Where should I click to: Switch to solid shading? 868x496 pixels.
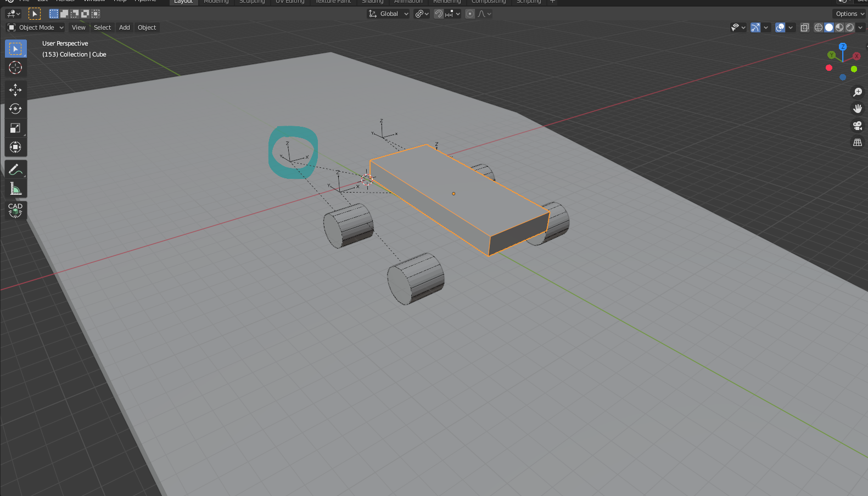click(x=829, y=27)
